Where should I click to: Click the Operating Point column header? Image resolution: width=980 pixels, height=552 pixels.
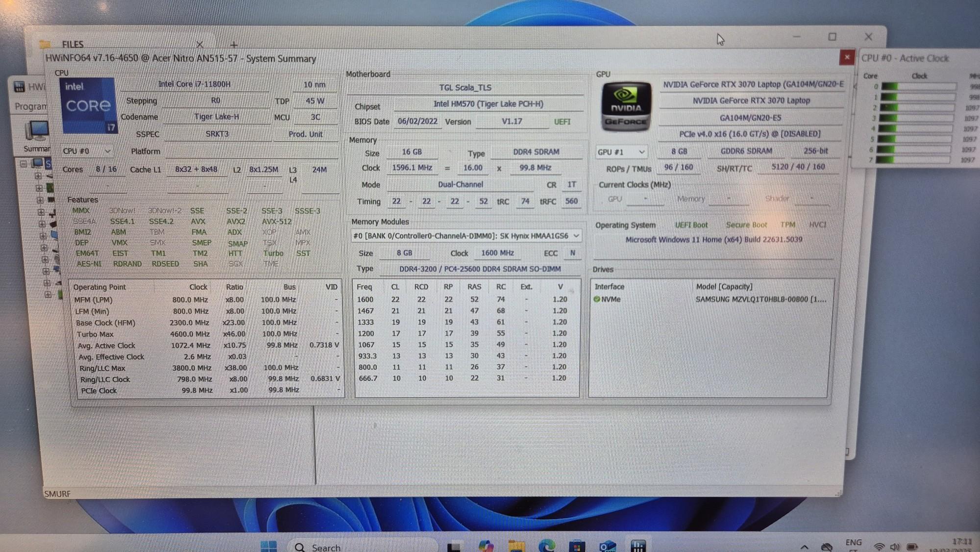(x=99, y=287)
